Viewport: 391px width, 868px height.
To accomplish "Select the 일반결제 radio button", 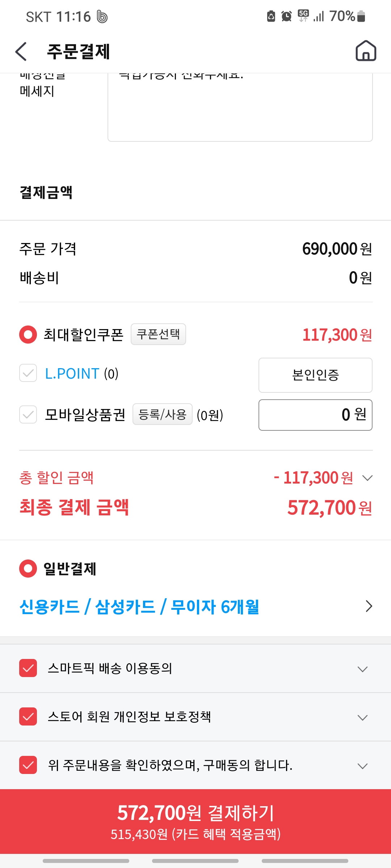I will tap(28, 569).
